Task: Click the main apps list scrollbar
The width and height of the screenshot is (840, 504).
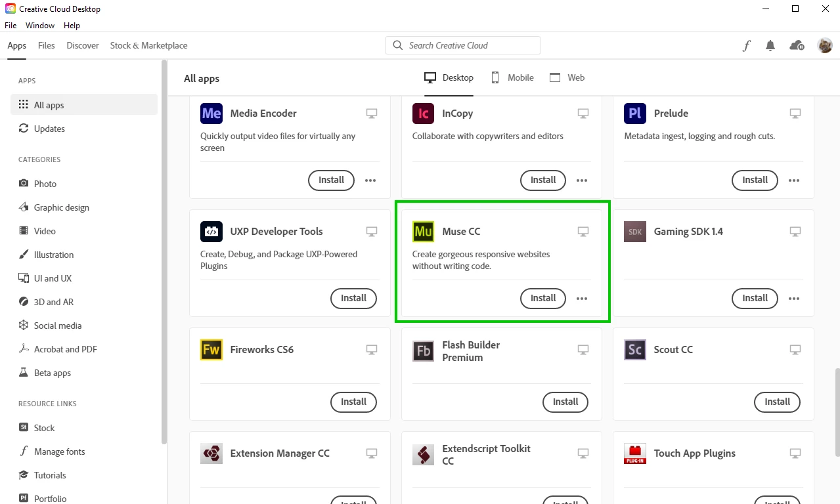Action: pyautogui.click(x=837, y=412)
